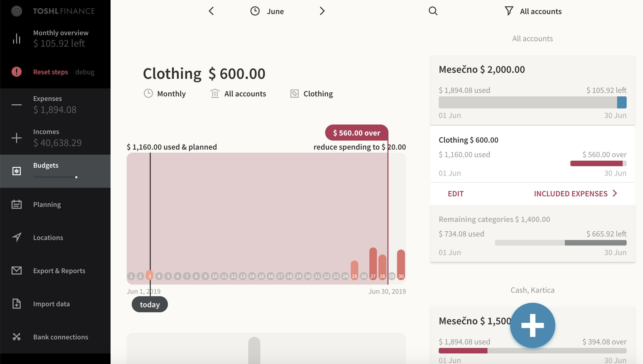This screenshot has height=364, width=643.
Task: Open Locations in sidebar
Action: 48,237
